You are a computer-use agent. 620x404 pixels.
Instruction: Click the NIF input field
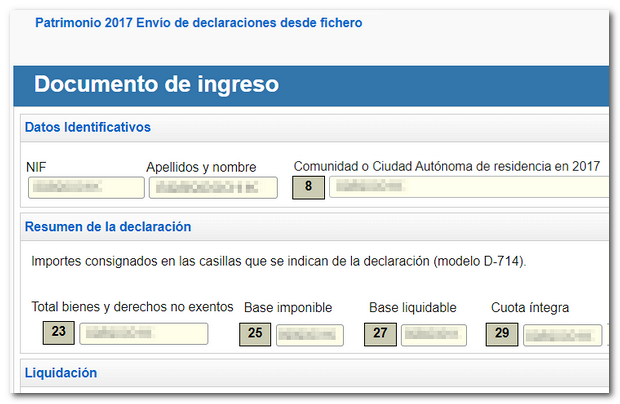pos(85,187)
